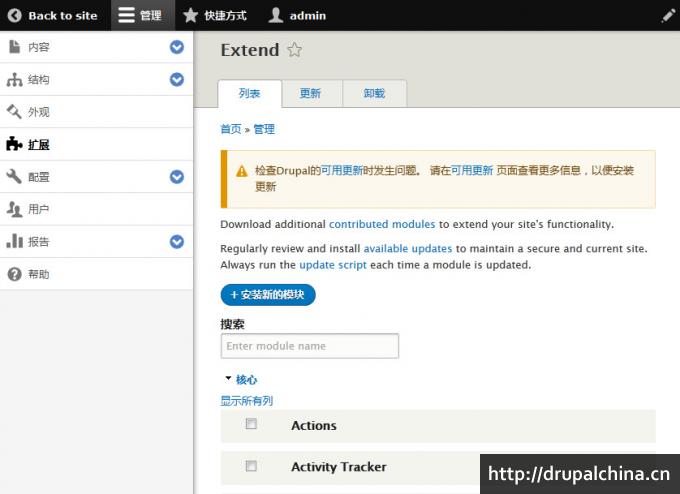Click the Back to site arrow icon
The height and width of the screenshot is (494, 680).
(14, 16)
